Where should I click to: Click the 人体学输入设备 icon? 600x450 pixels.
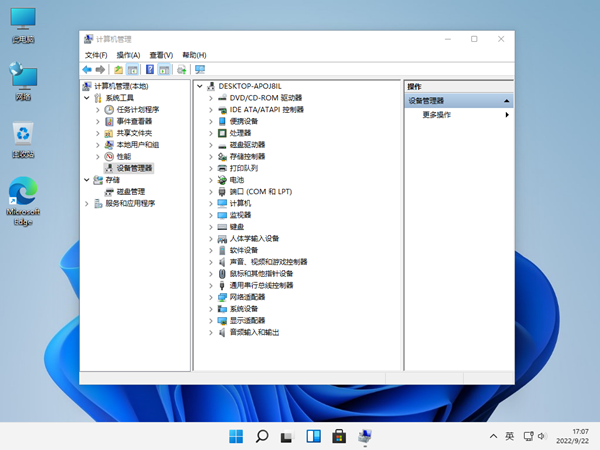[222, 239]
